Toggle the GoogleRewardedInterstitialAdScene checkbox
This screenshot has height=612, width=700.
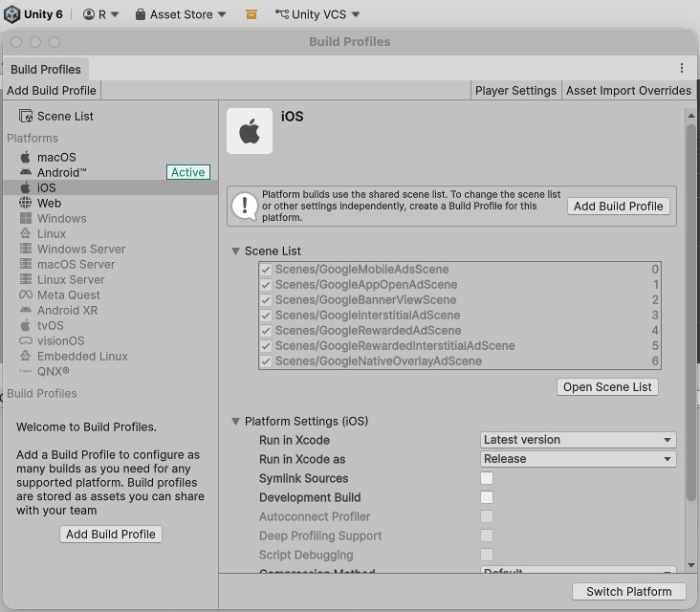point(266,346)
